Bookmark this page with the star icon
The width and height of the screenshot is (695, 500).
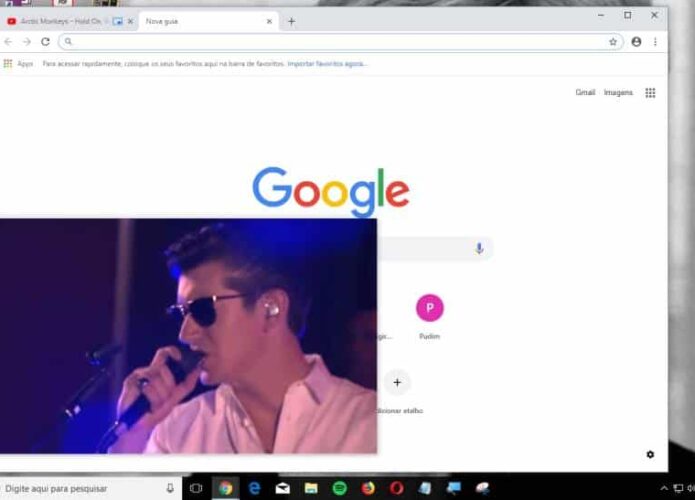click(613, 42)
